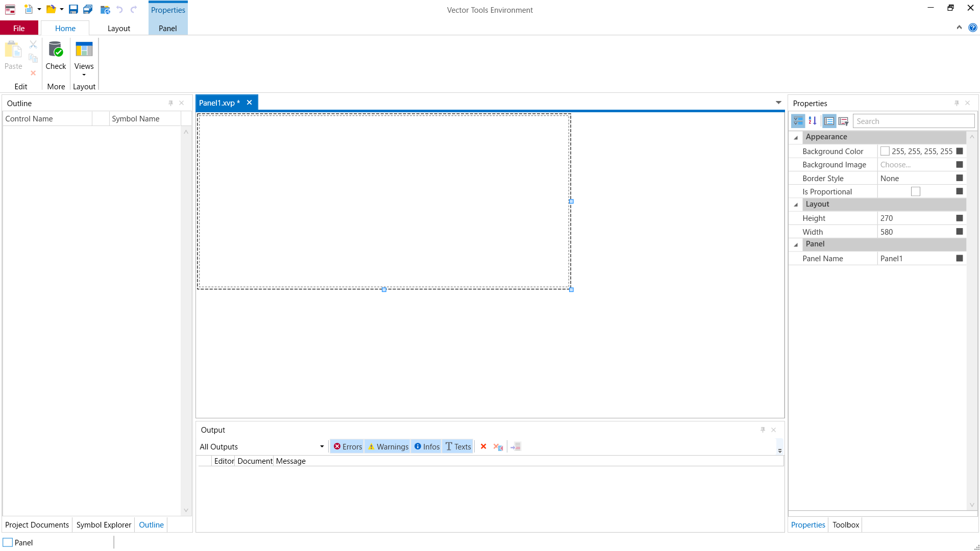Clear all output messages with red X
The height and width of the screenshot is (551, 980).
tap(483, 446)
